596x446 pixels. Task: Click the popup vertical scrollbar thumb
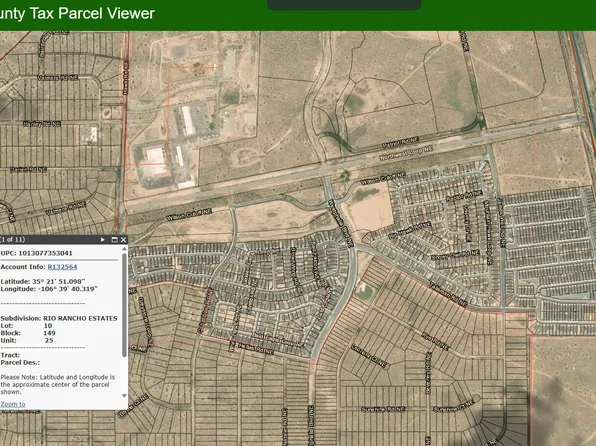coord(124,305)
